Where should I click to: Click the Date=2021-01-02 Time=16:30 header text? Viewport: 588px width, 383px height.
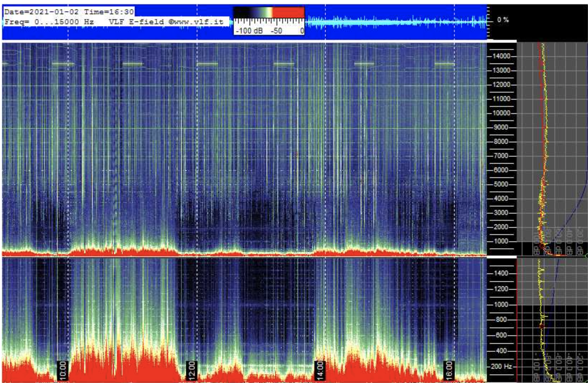coord(69,12)
